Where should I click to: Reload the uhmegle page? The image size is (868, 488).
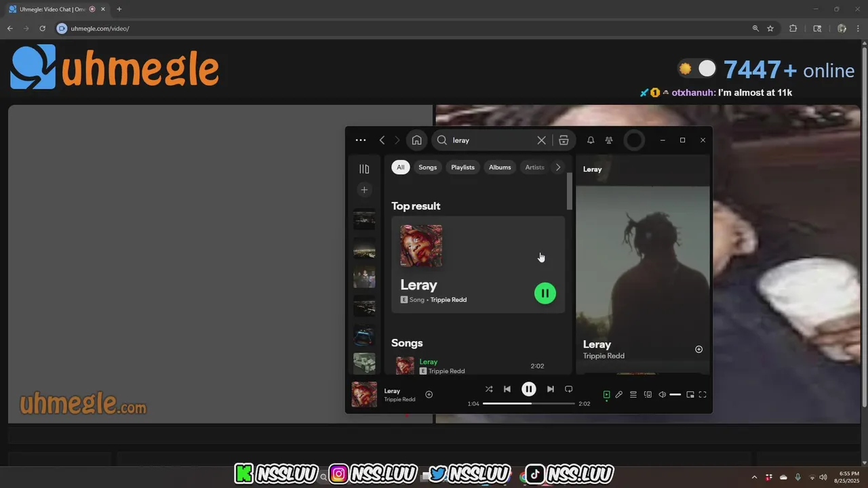42,28
